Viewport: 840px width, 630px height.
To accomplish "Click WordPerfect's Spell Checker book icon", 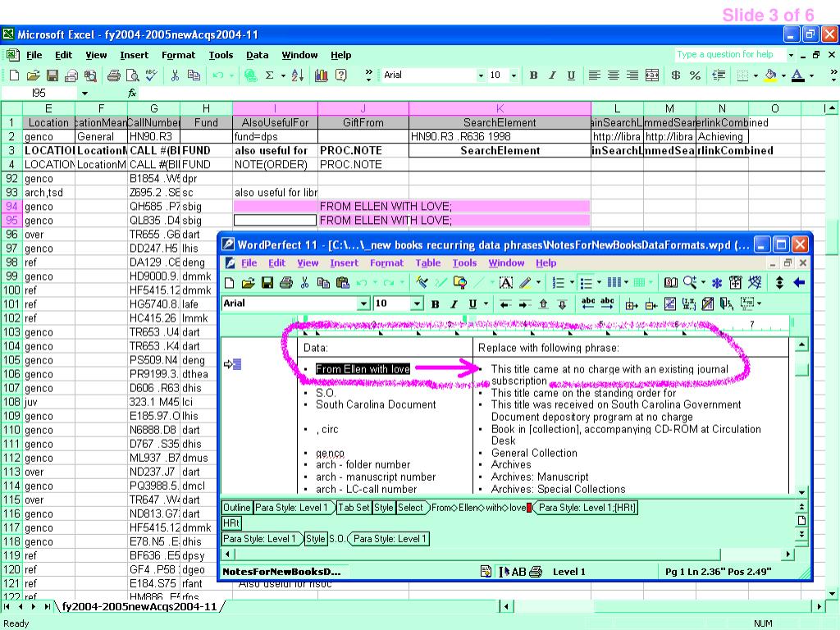I will coord(670,283).
